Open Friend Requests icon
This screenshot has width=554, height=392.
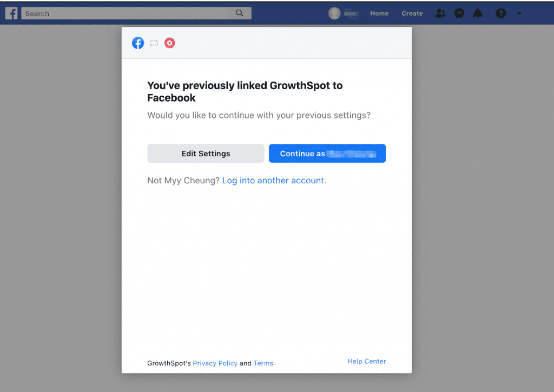(x=440, y=14)
